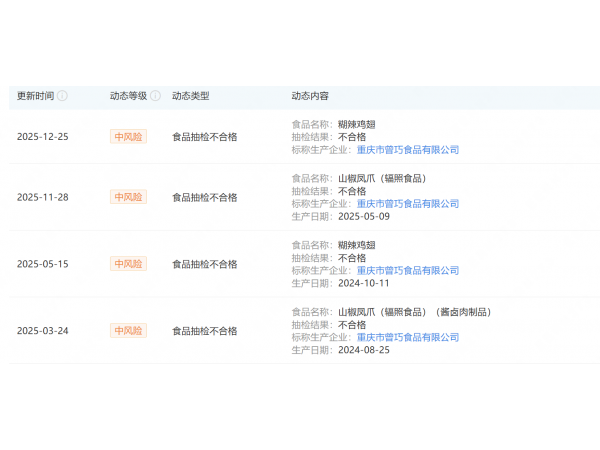The width and height of the screenshot is (600, 450).
Task: Open 重庆市曾巧食品有限公司 link in 2025-05-15 row
Action: pos(408,271)
